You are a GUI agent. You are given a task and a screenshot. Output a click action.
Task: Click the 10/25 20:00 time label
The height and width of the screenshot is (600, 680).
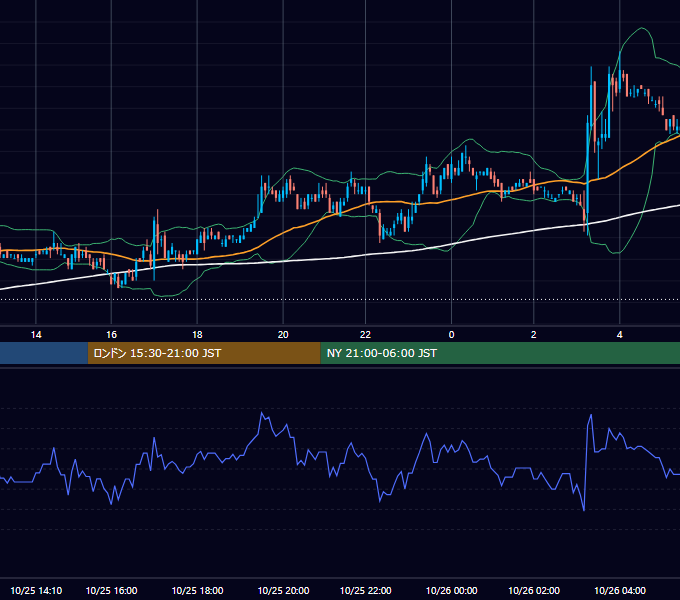point(283,590)
